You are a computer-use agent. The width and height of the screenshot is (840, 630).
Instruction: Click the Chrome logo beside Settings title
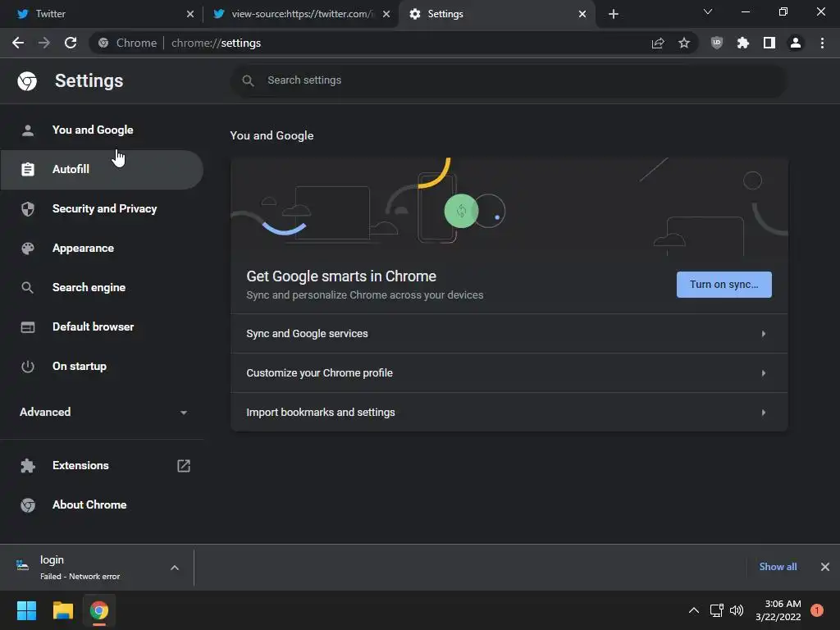pyautogui.click(x=27, y=81)
